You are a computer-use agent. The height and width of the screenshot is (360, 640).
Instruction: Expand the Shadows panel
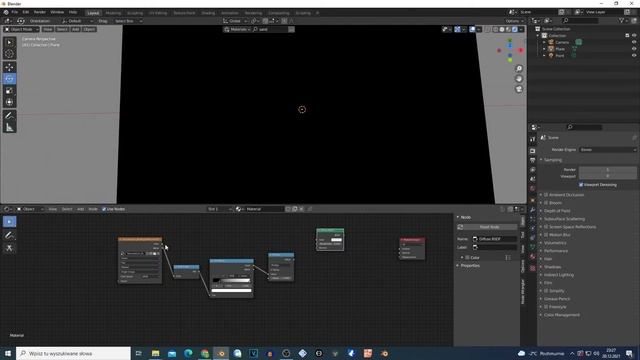[x=552, y=267]
